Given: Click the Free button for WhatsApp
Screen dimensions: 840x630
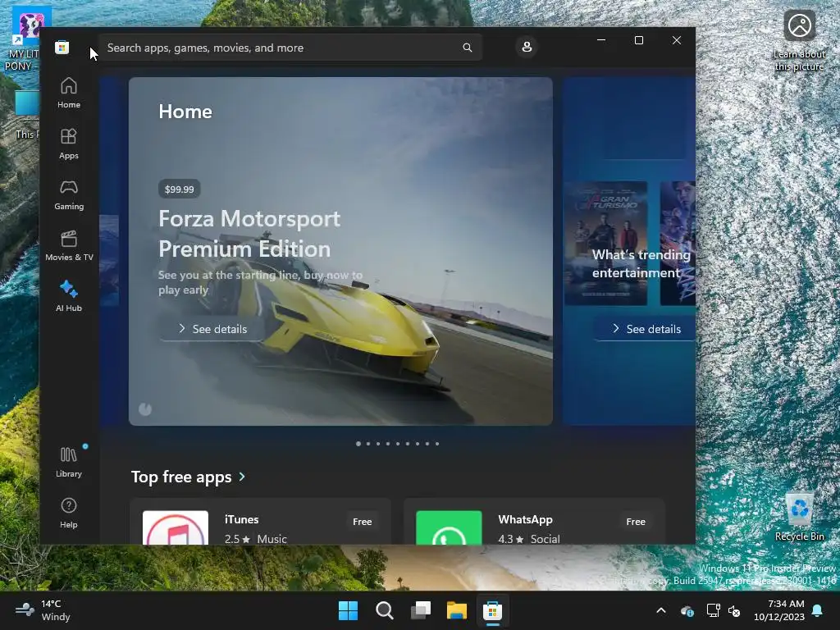Looking at the screenshot, I should coord(636,521).
